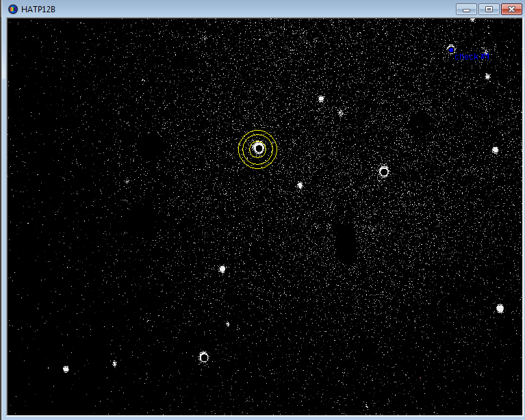The image size is (525, 420).
Task: Minimize the HATP12B image window
Action: (466, 9)
